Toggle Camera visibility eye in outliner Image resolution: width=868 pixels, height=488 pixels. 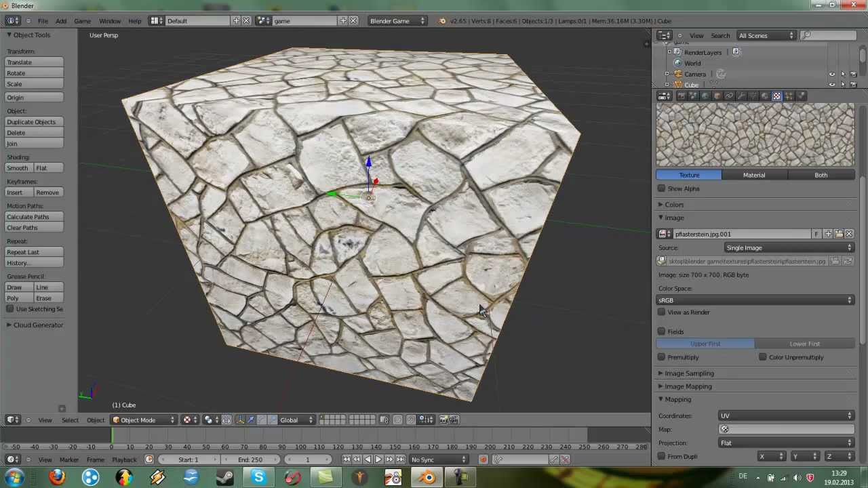(x=832, y=74)
